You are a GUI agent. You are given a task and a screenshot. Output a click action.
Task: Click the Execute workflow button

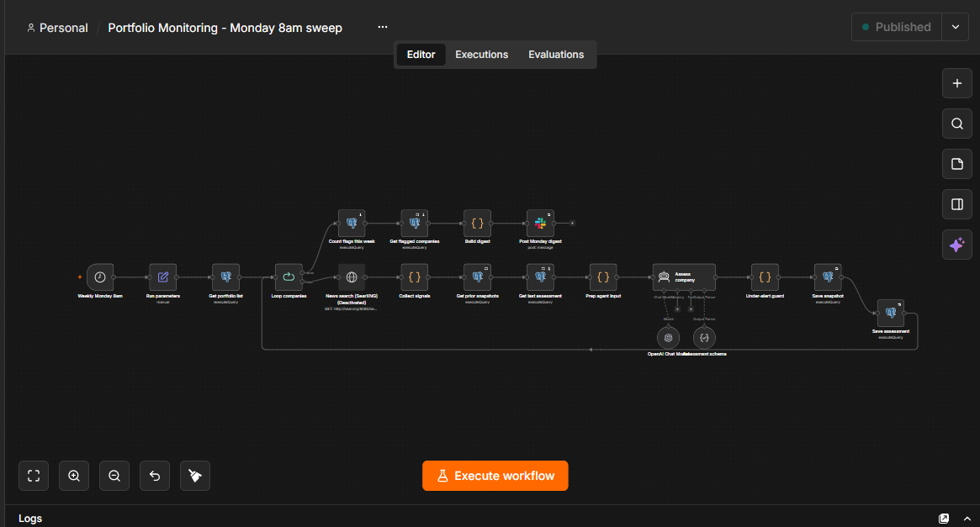click(495, 476)
